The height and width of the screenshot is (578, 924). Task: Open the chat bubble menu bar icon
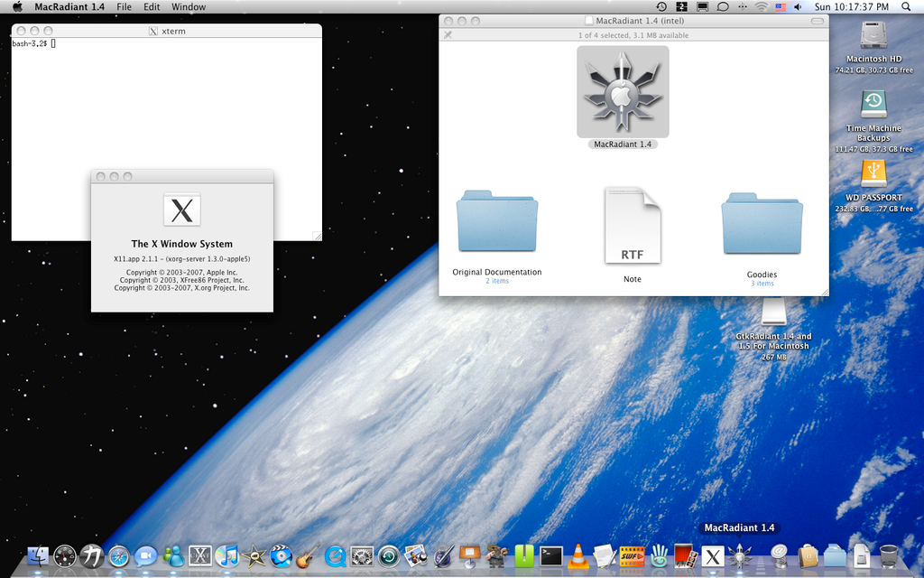click(x=723, y=7)
